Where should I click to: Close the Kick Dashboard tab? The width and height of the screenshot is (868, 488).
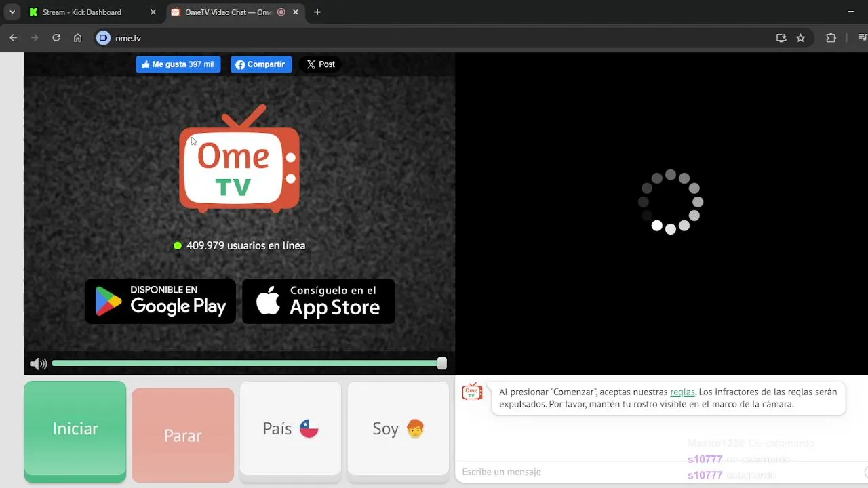pyautogui.click(x=153, y=12)
